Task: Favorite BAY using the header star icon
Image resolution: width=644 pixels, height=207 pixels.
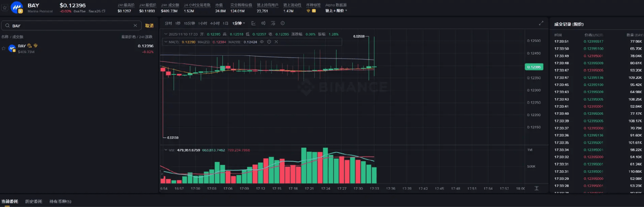Action: [5, 8]
